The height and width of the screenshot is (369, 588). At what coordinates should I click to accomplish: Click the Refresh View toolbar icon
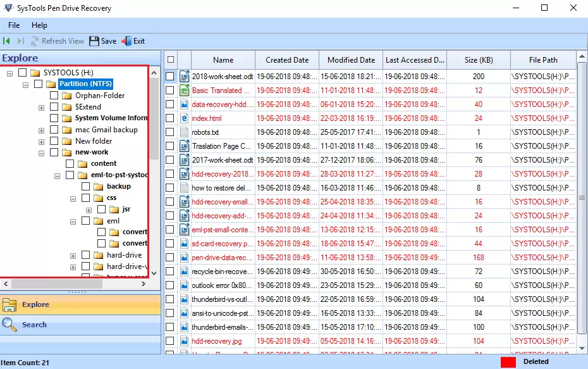coord(34,41)
